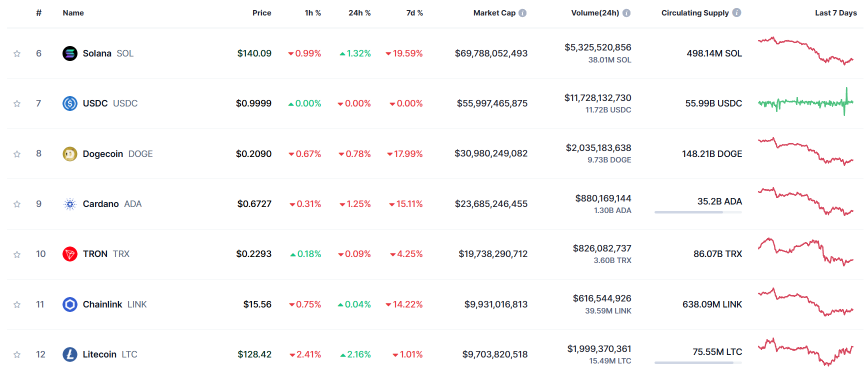Viewport: 868px width, 377px height.
Task: Click Chainlink supply 638.09M LINK
Action: 712,304
